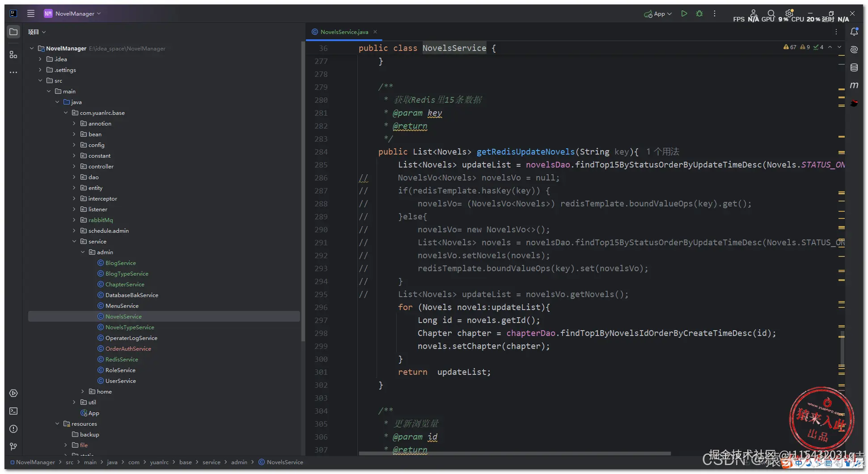Click the NovelsService breadcrumb

[x=285, y=462]
